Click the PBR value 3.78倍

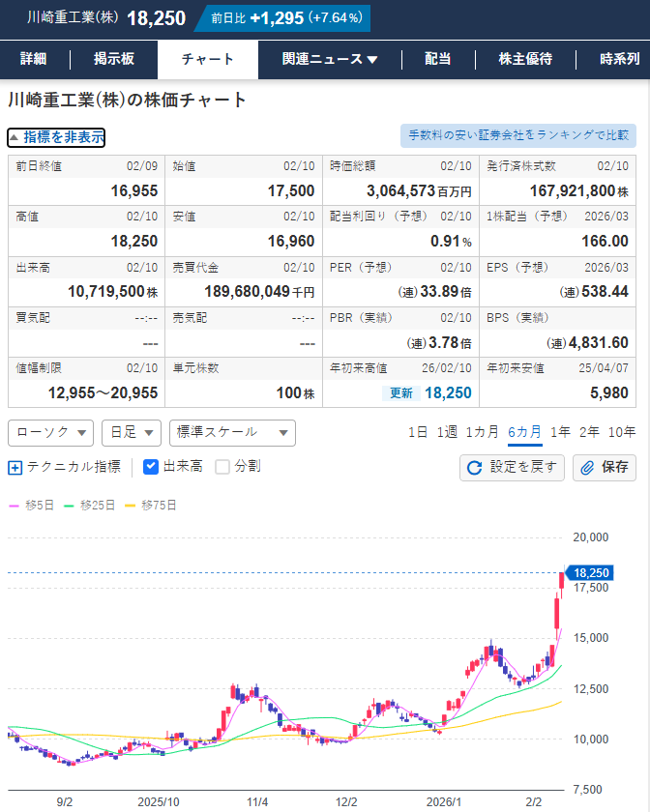coord(439,343)
